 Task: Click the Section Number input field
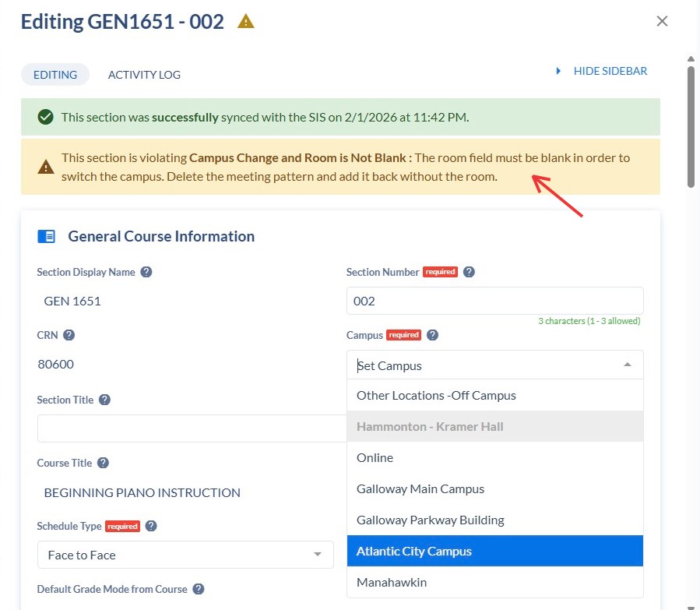[494, 301]
